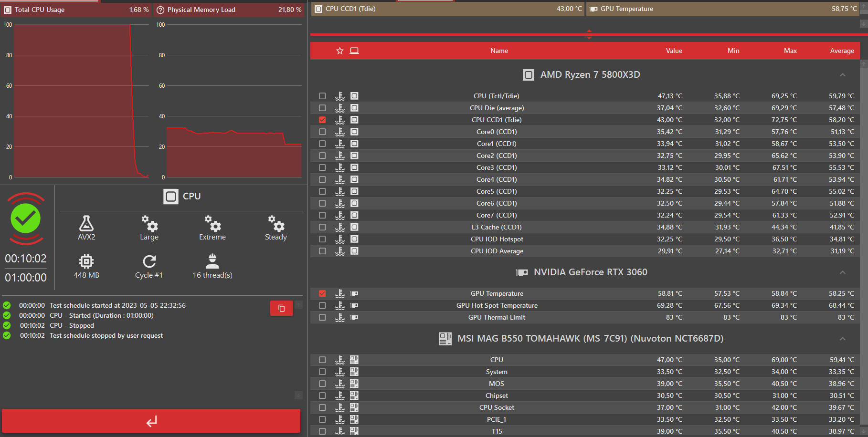Click the log scroll-down arrow
Image resolution: width=868 pixels, height=437 pixels.
(x=298, y=395)
